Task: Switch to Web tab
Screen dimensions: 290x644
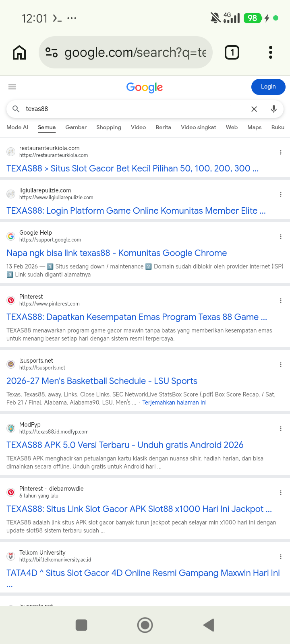Action: click(x=232, y=127)
